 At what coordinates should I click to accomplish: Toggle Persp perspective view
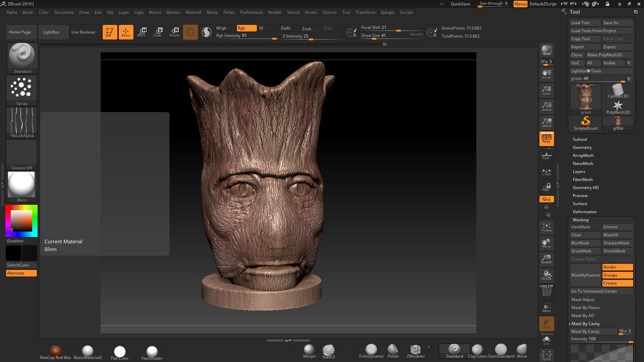tap(546, 139)
